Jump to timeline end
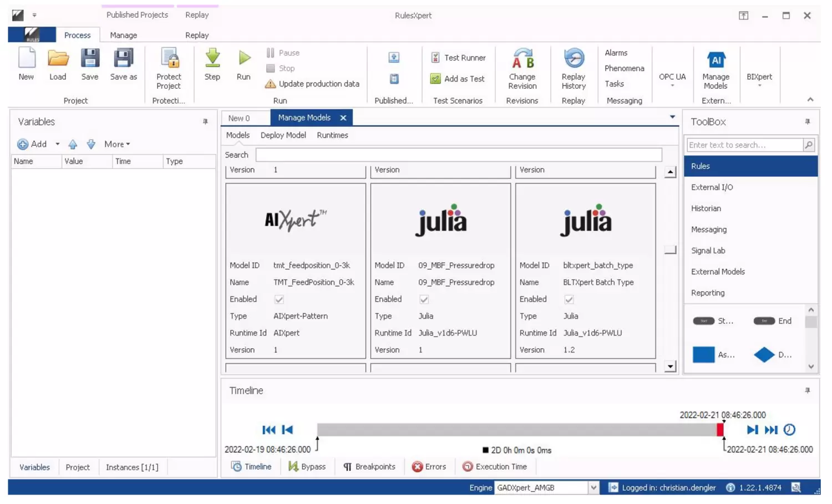832x504 pixels. pyautogui.click(x=771, y=430)
